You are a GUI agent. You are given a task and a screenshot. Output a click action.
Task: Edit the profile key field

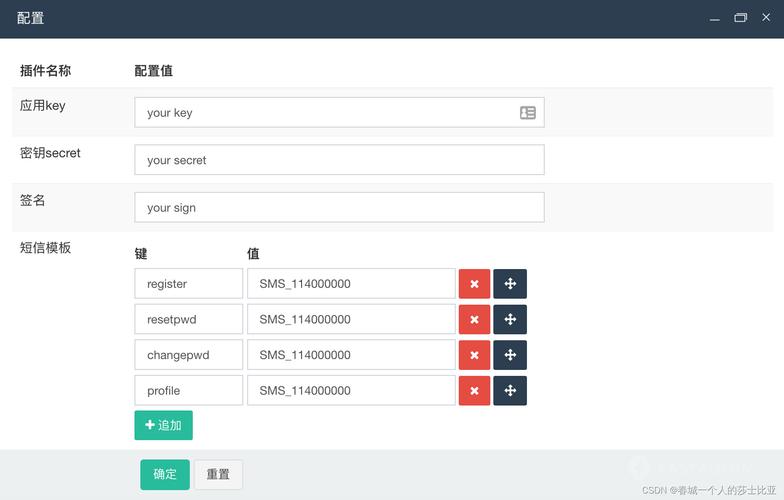(188, 390)
